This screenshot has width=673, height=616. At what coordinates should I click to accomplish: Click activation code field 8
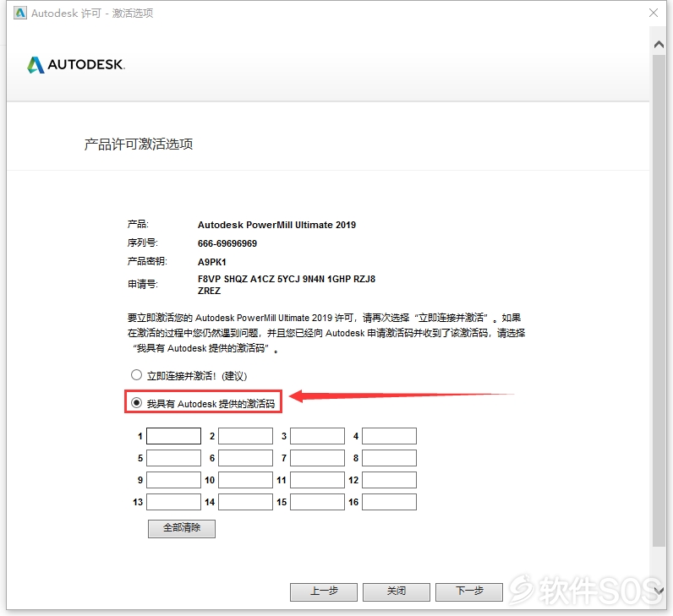point(389,458)
